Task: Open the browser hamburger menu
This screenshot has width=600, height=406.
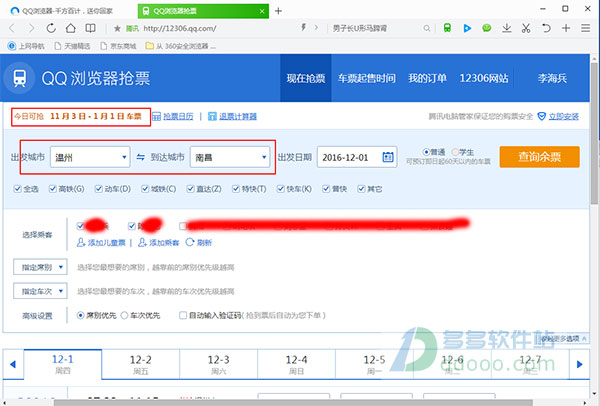Action: coord(585,28)
